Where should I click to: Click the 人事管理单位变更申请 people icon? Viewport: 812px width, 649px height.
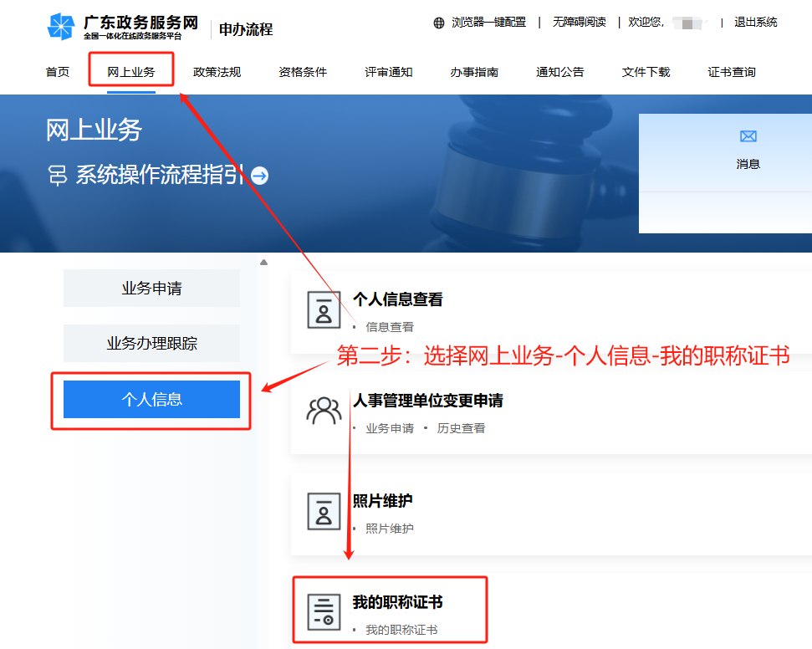(x=324, y=411)
